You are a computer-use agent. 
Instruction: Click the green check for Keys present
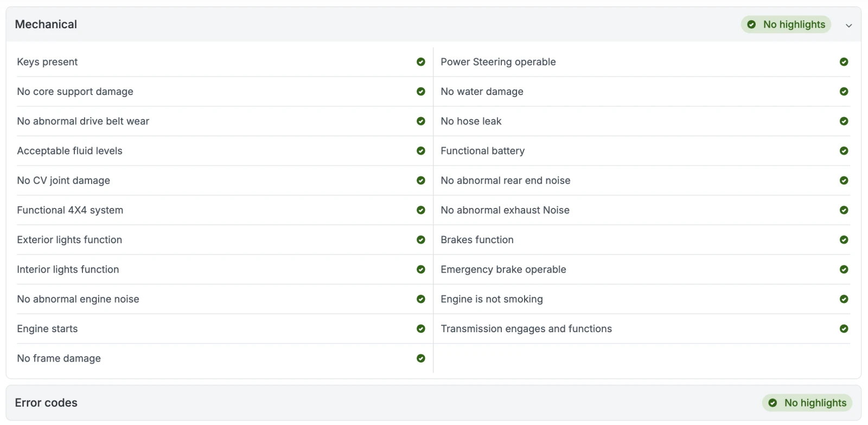point(421,62)
